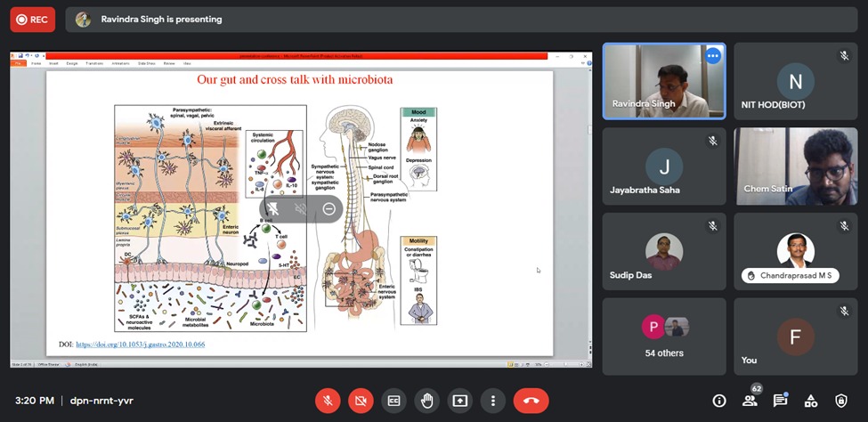Image resolution: width=868 pixels, height=422 pixels.
Task: Click muted mic icon on NIT HOD(BIOT) tile
Action: [844, 55]
